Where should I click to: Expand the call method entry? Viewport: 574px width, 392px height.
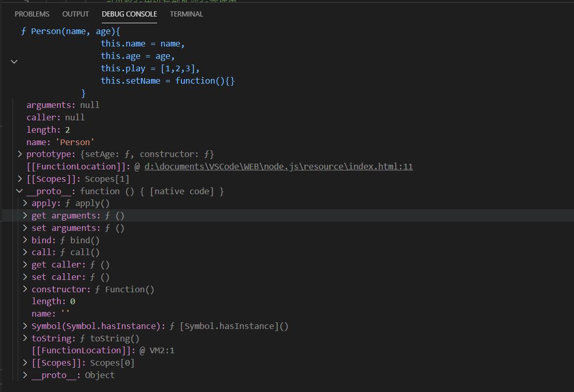tap(25, 252)
